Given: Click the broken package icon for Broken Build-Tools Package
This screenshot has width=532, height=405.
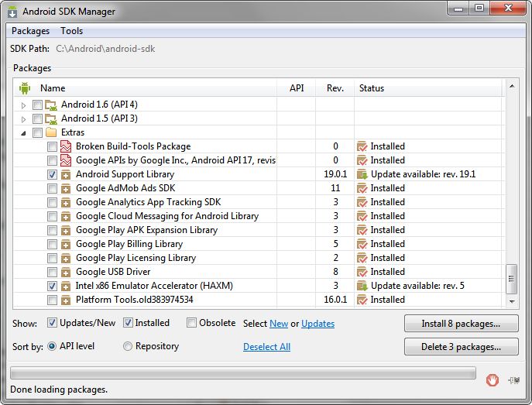Looking at the screenshot, I should tap(66, 146).
